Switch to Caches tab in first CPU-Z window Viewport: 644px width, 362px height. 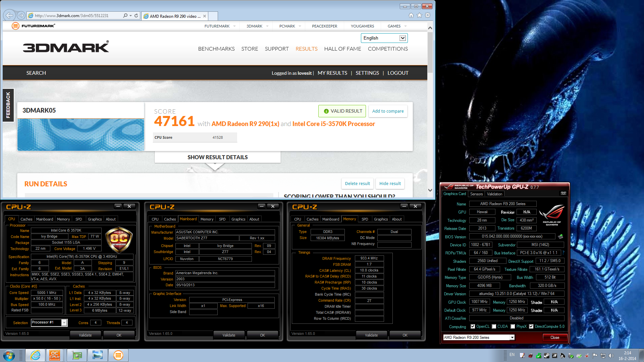[26, 219]
